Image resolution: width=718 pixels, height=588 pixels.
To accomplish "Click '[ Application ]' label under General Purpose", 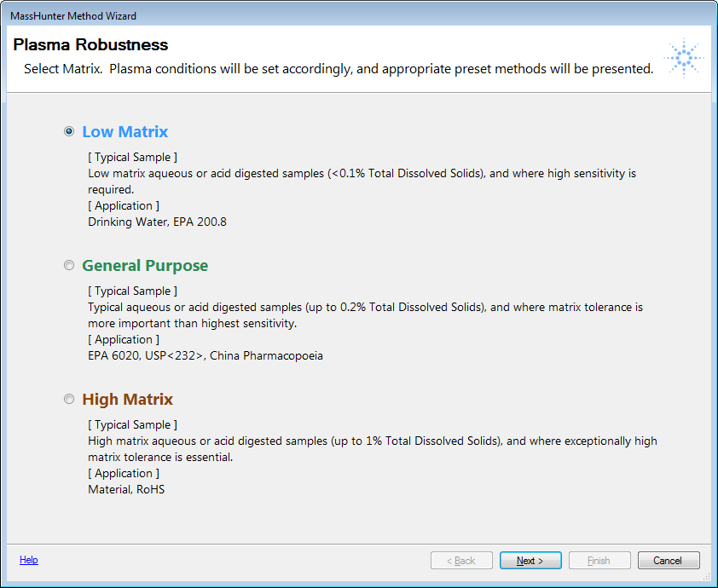I will click(124, 339).
